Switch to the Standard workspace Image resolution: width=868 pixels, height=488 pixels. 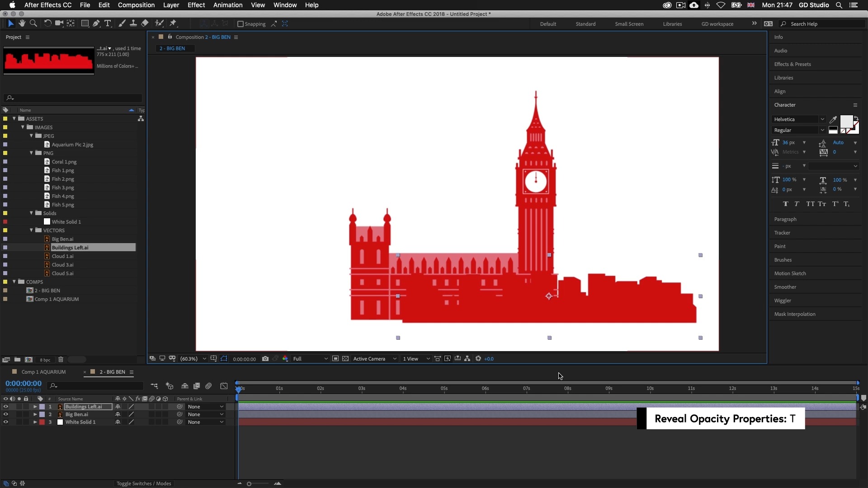pyautogui.click(x=585, y=24)
